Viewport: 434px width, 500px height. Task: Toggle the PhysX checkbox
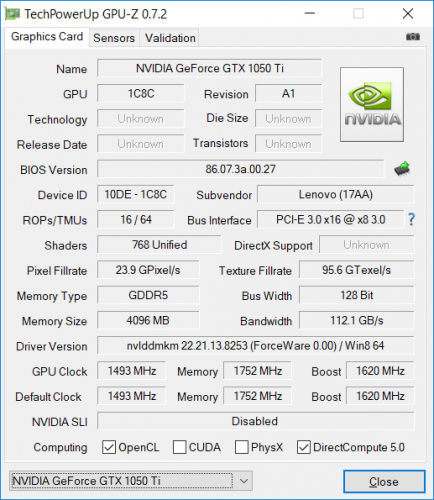click(242, 447)
